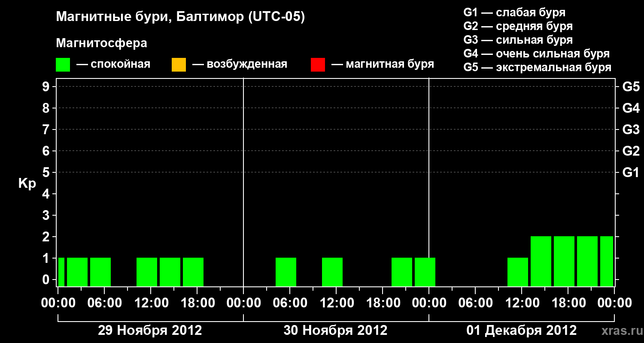Click the '29 Ноября 2012' date label
This screenshot has height=343, width=644.
[150, 331]
